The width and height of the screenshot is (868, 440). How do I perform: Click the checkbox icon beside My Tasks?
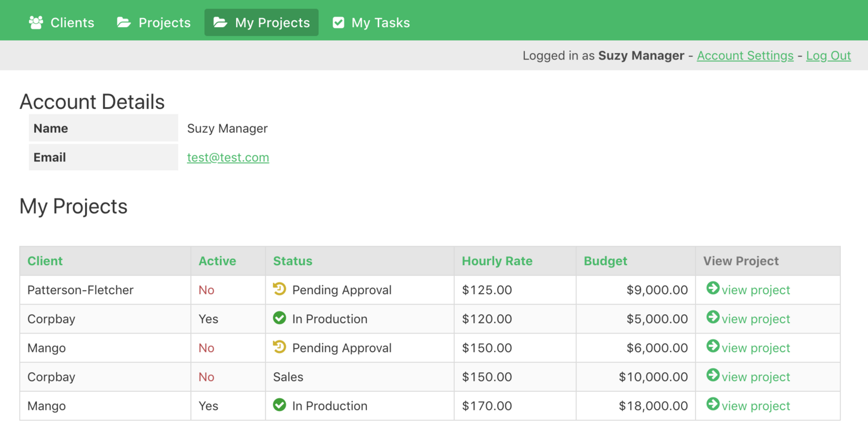click(x=339, y=23)
